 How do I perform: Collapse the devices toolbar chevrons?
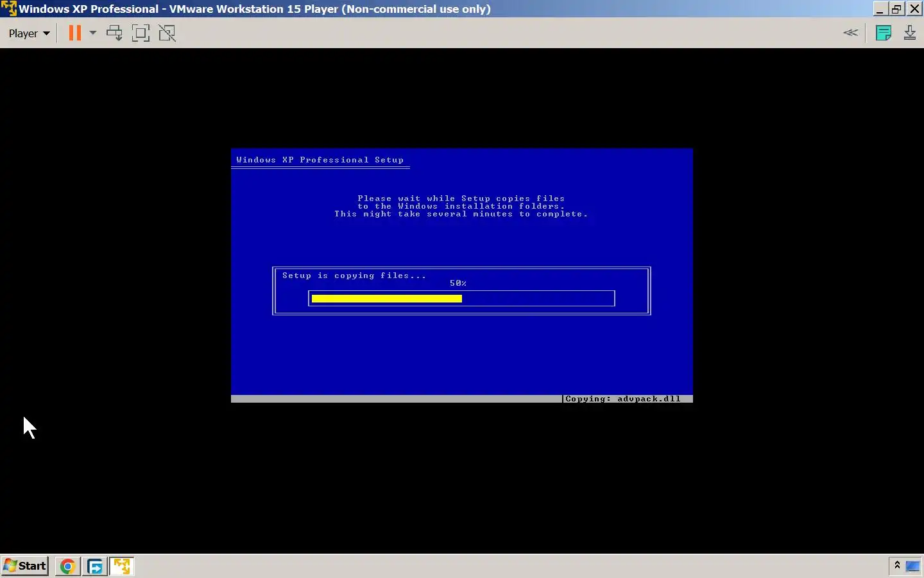pyautogui.click(x=851, y=33)
